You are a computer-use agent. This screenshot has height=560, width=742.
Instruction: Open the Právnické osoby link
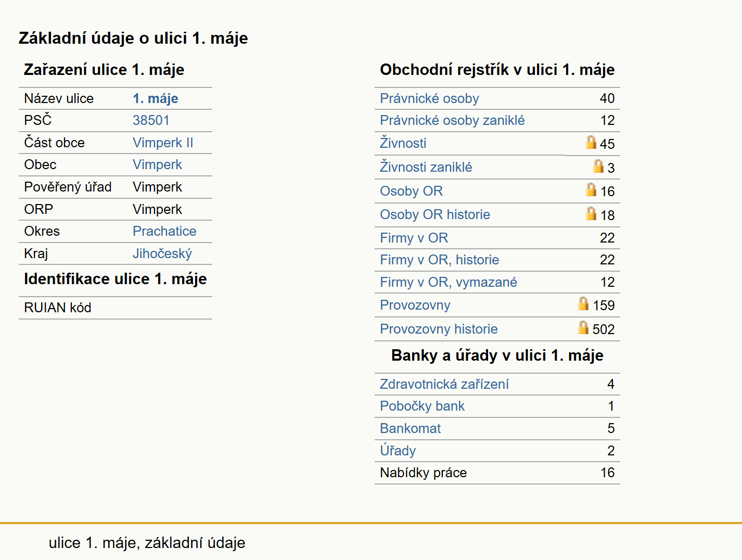(x=429, y=98)
